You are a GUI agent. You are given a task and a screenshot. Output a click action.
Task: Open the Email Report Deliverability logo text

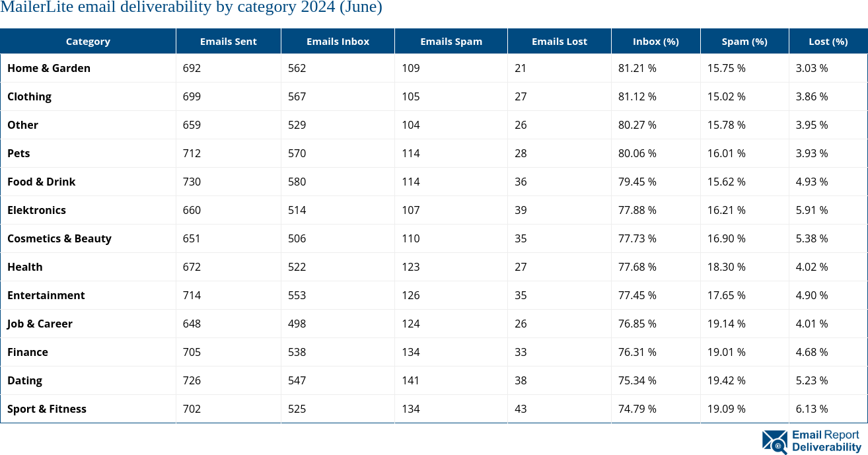pyautogui.click(x=826, y=441)
